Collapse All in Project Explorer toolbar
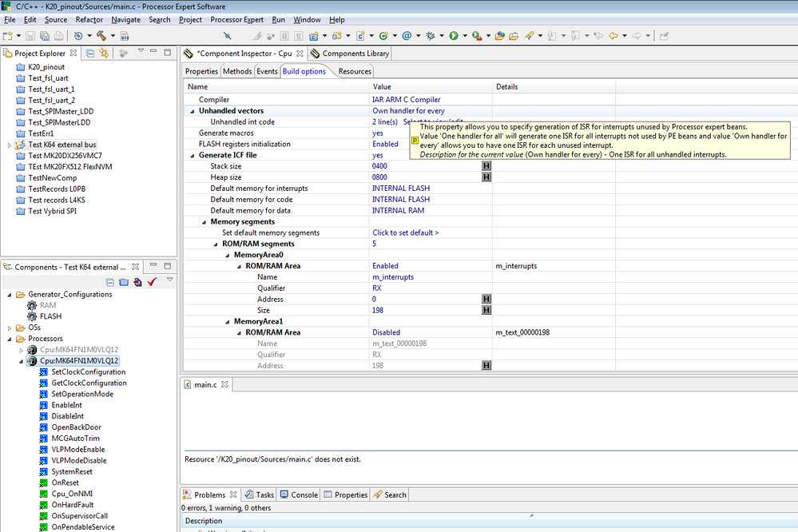798x532 pixels. (x=90, y=52)
